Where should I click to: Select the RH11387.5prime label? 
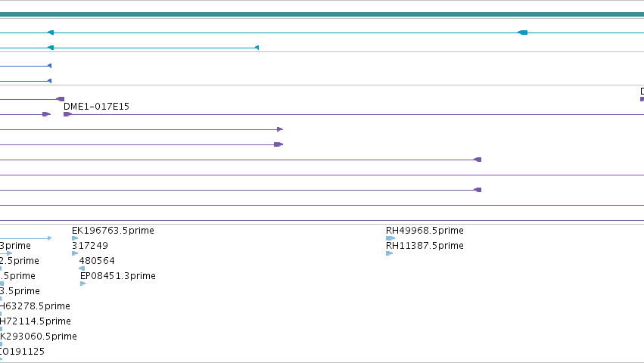point(425,246)
